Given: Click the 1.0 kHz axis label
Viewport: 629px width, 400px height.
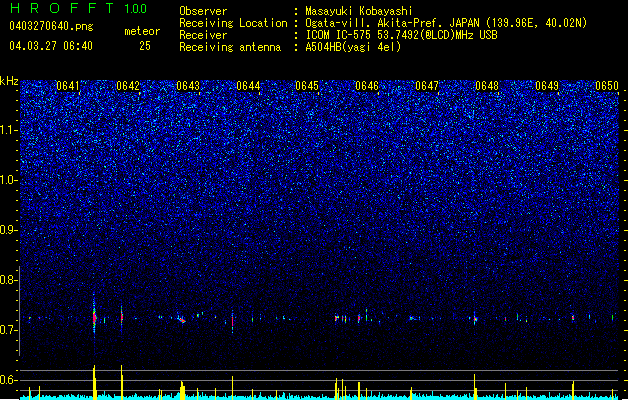Looking at the screenshot, I should (9, 180).
